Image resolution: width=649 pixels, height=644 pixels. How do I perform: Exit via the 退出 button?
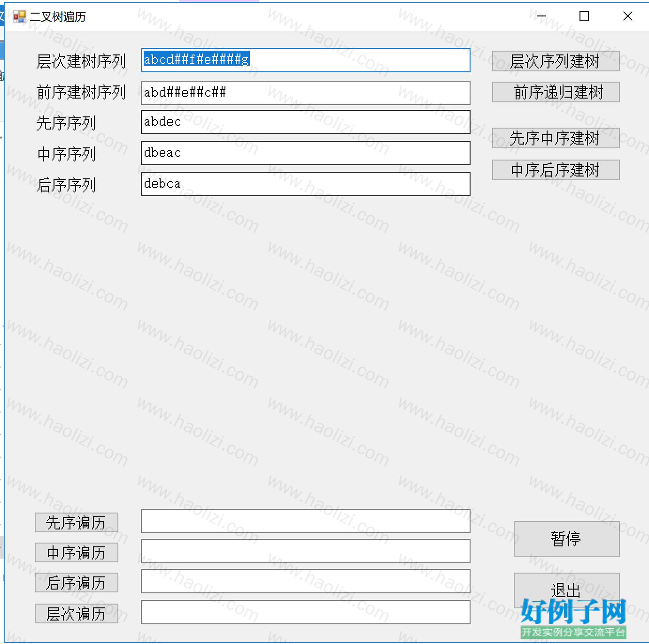pyautogui.click(x=566, y=590)
